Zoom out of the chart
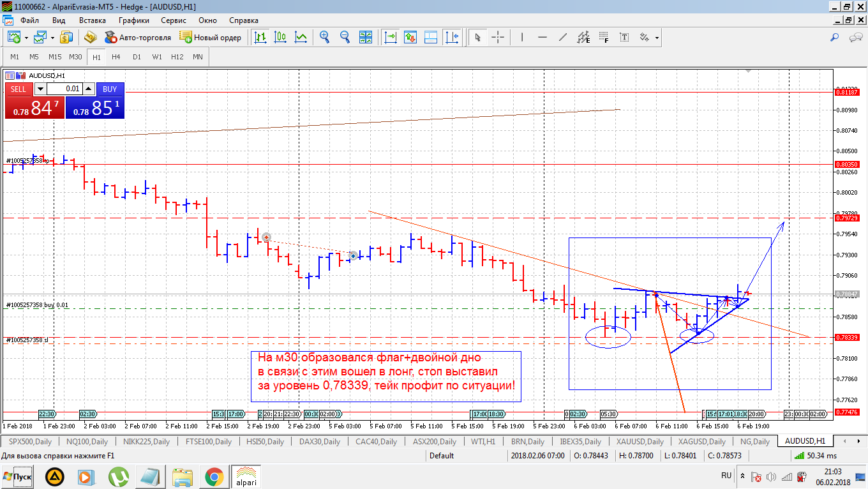This screenshot has height=489, width=868. coord(345,37)
